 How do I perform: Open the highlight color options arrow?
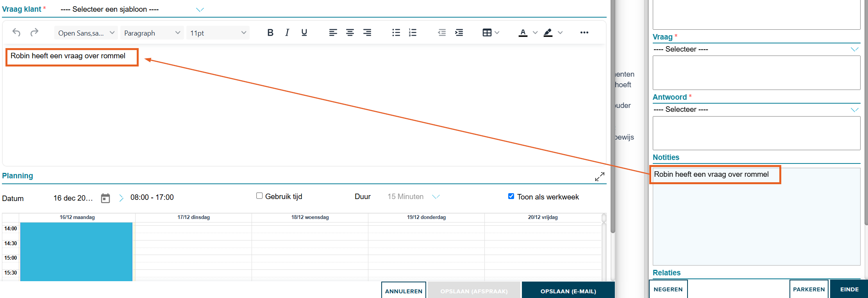tap(560, 32)
